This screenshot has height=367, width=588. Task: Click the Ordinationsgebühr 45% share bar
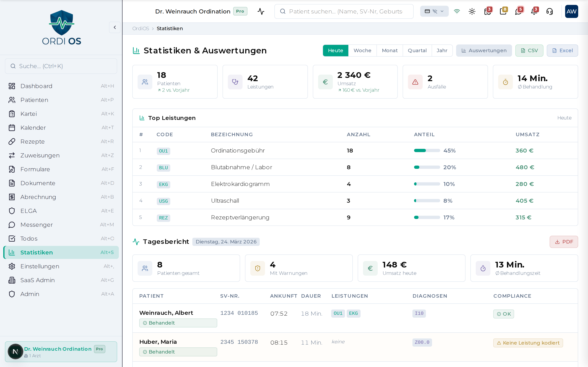click(x=427, y=150)
